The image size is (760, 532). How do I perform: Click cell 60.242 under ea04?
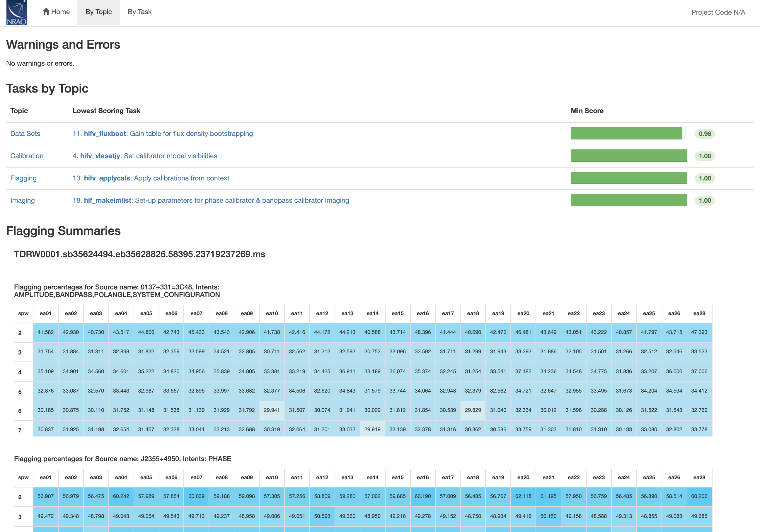click(121, 496)
